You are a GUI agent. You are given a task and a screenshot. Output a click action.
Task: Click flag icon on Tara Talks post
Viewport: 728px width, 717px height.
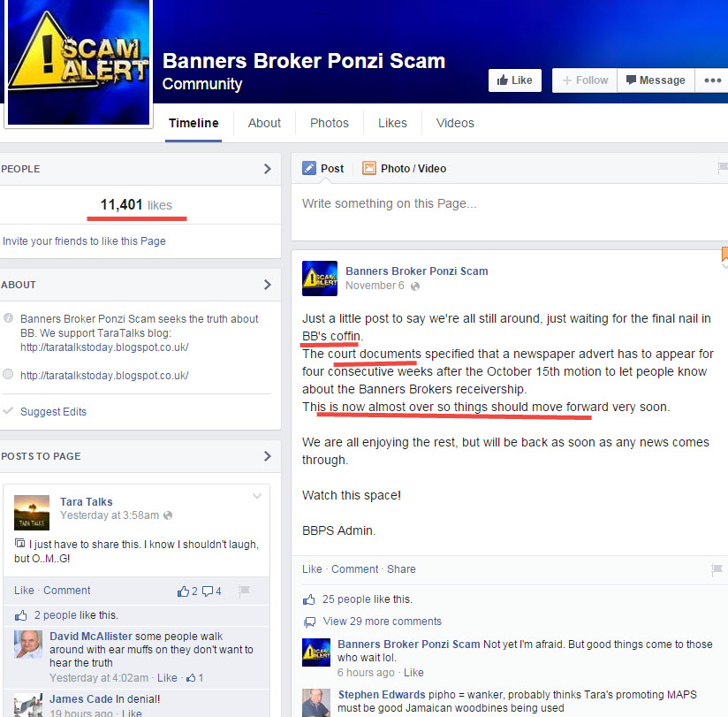[244, 591]
